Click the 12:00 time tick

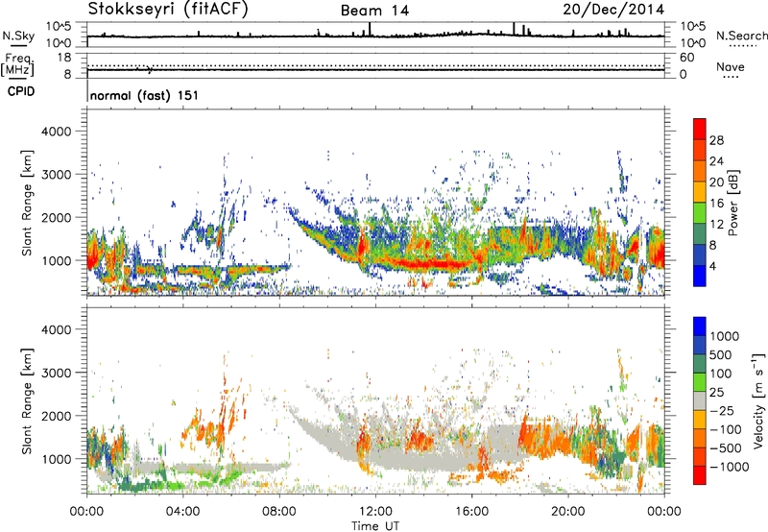point(375,512)
